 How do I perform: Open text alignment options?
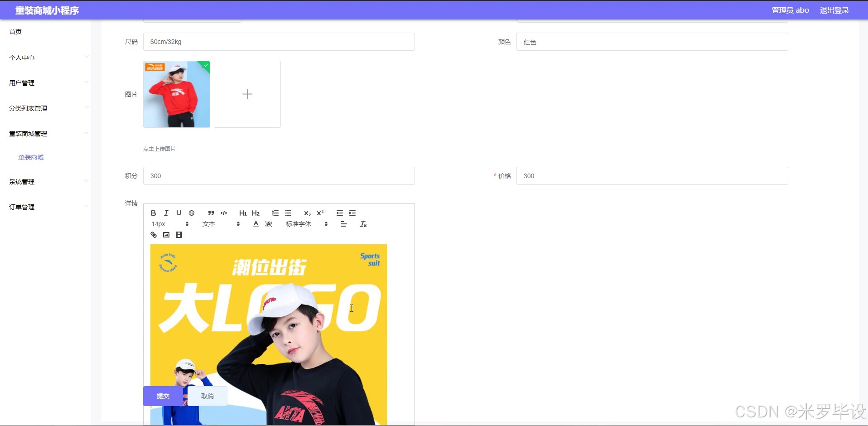click(344, 224)
